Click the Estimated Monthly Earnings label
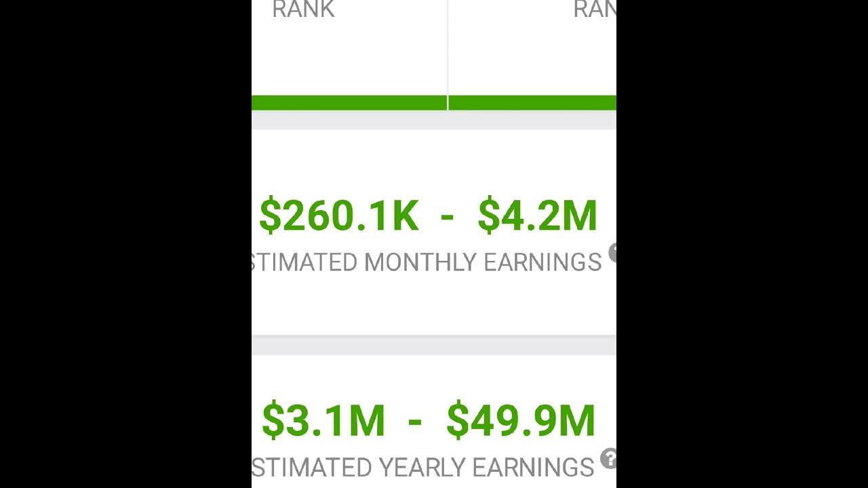 pos(426,262)
